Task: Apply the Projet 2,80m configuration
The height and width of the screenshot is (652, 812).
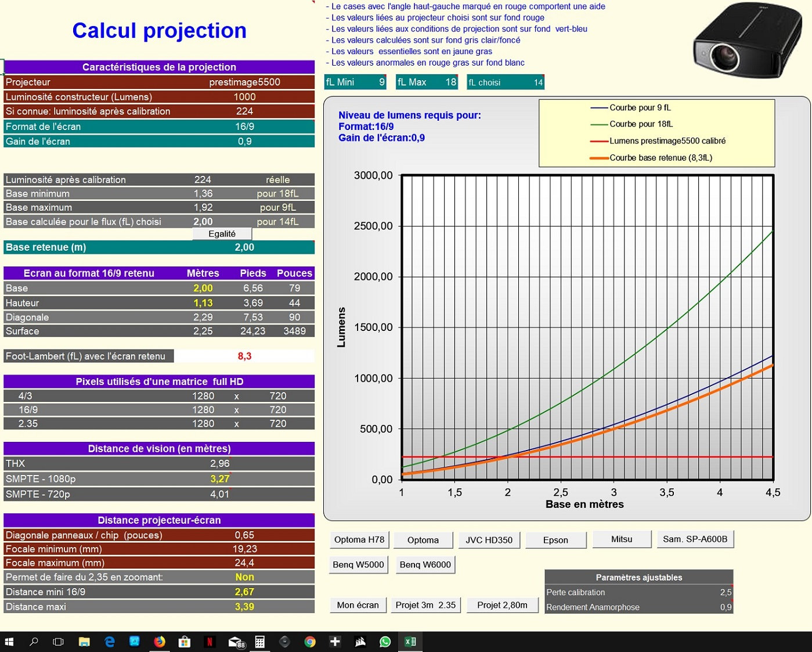Action: tap(503, 605)
